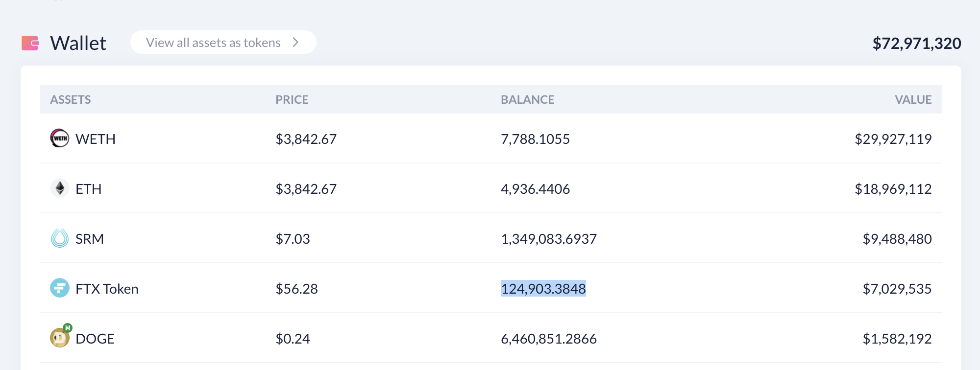The image size is (980, 370).
Task: Click the Wallet section title
Action: tap(78, 43)
